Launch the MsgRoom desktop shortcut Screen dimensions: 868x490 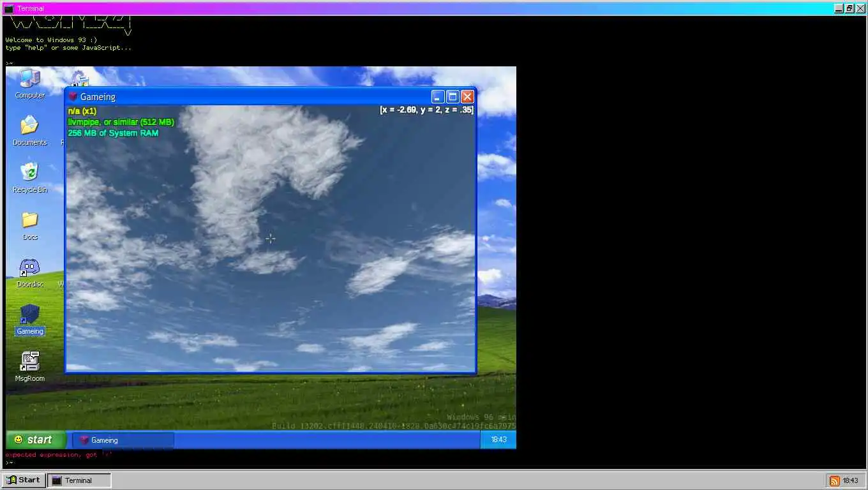30,367
